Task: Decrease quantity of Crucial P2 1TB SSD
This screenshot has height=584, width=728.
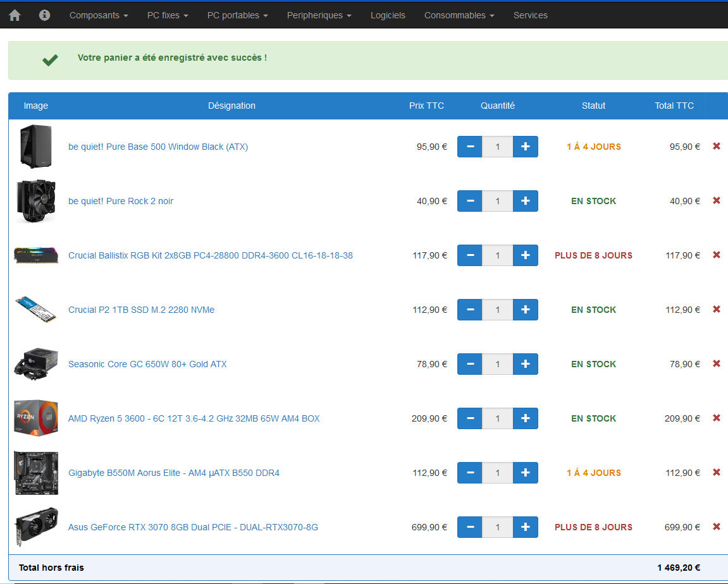Action: 470,310
